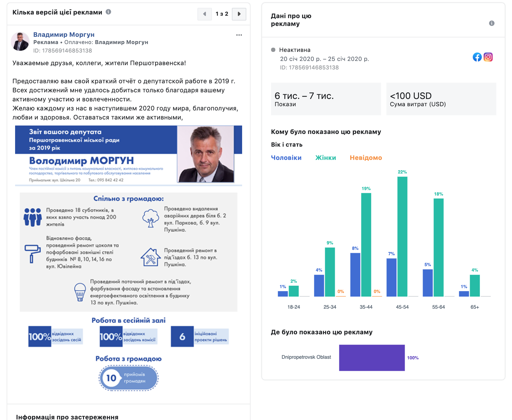
Task: Open the three-dot ad options menu
Action: click(239, 35)
